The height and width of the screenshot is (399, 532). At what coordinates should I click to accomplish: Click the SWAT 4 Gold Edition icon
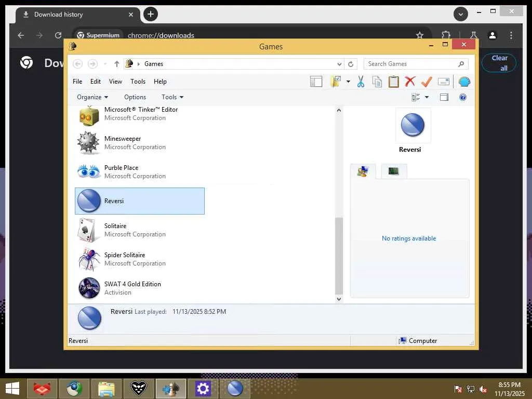(89, 288)
